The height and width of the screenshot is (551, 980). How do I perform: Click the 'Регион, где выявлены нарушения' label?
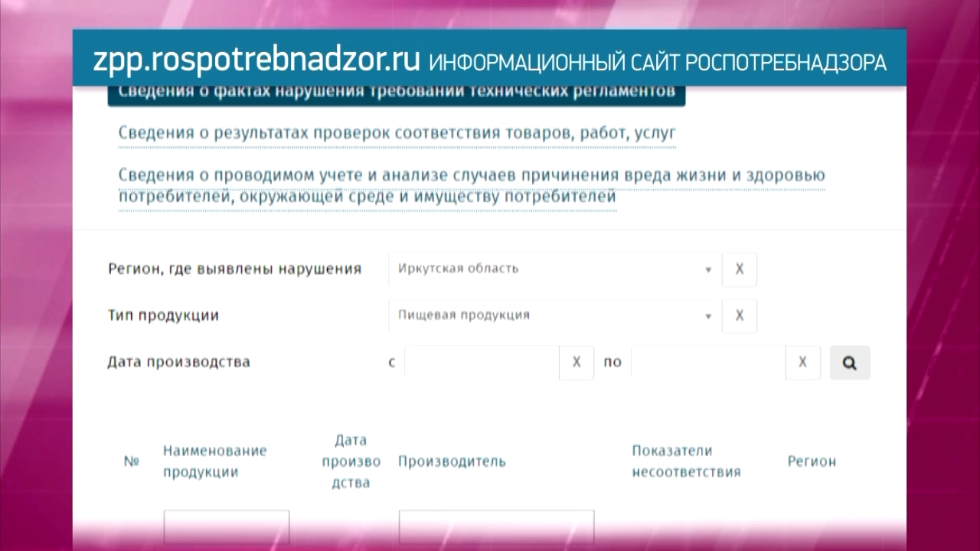234,269
